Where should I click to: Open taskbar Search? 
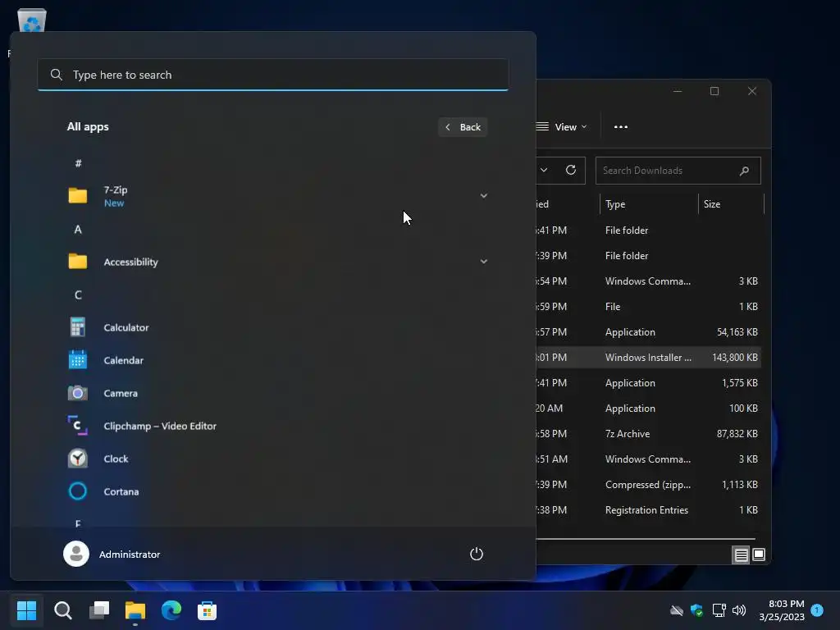tap(63, 610)
